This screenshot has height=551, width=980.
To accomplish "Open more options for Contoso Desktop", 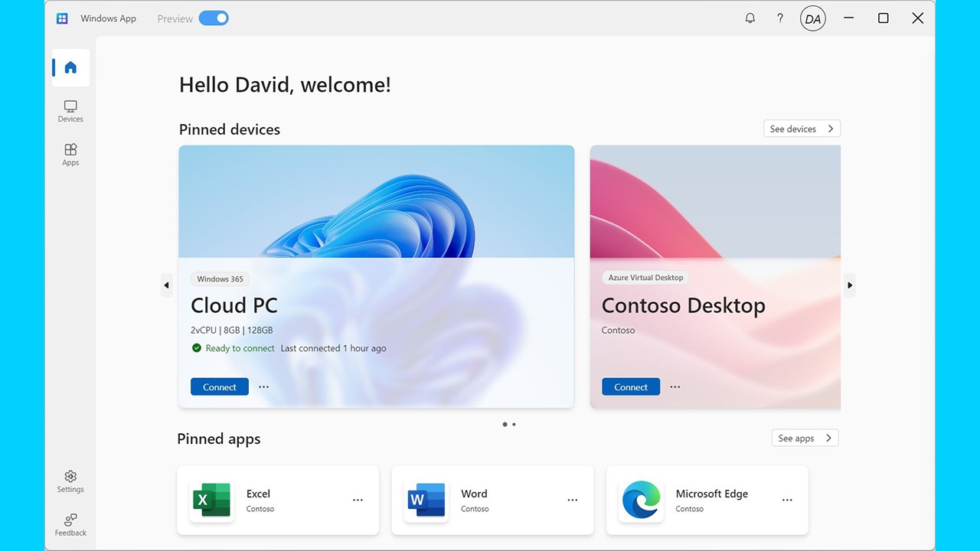I will [x=675, y=386].
